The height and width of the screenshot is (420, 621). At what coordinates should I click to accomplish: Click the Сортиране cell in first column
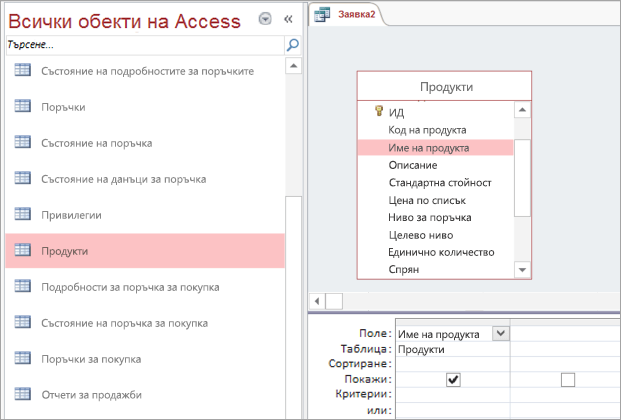point(453,364)
